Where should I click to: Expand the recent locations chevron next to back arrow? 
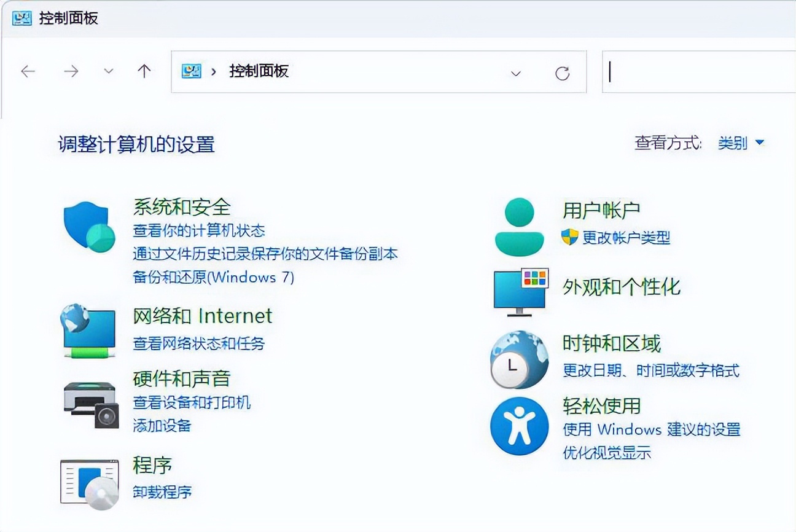point(108,71)
